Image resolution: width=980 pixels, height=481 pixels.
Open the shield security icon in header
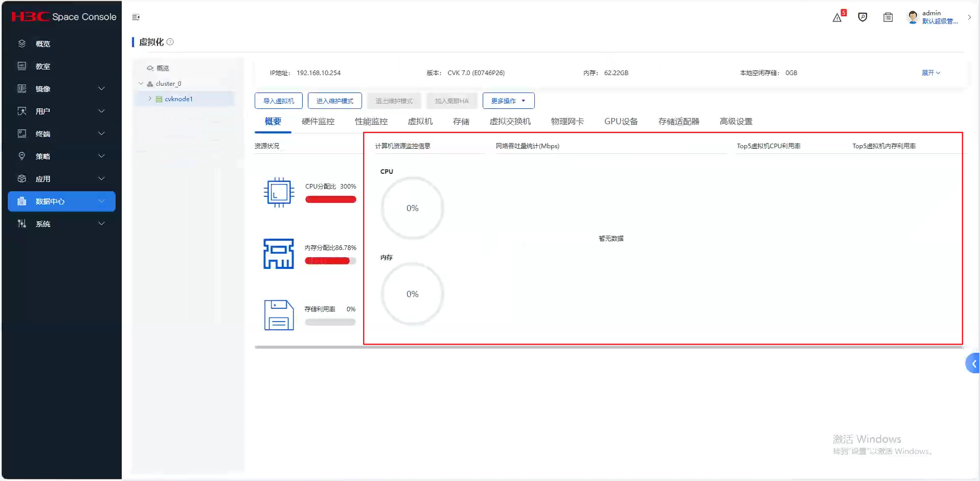tap(862, 17)
